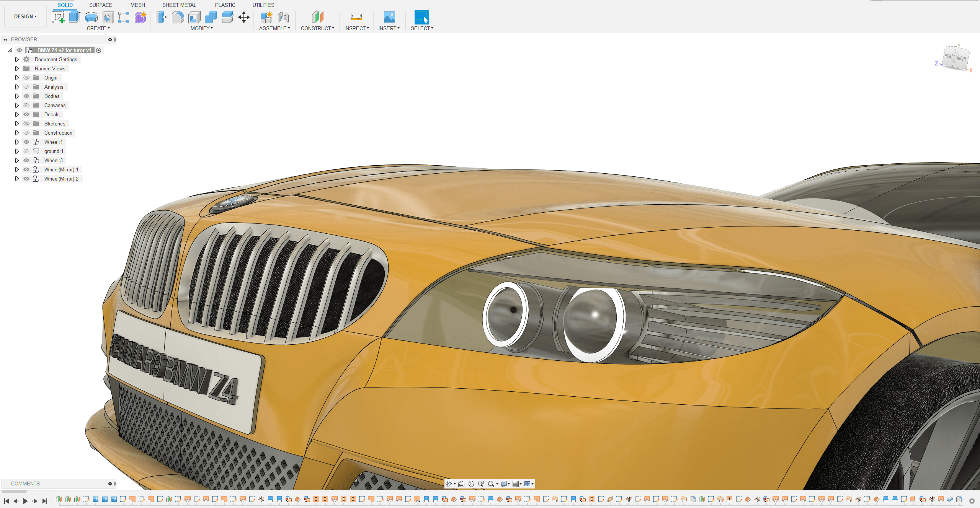980x508 pixels.
Task: Show the Canvases folder
Action: point(26,105)
